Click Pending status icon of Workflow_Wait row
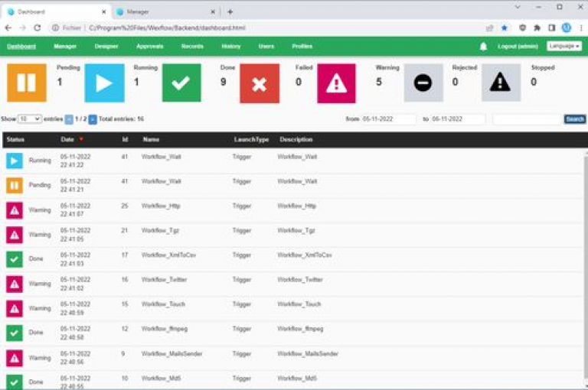This screenshot has height=390, width=588. [x=15, y=186]
